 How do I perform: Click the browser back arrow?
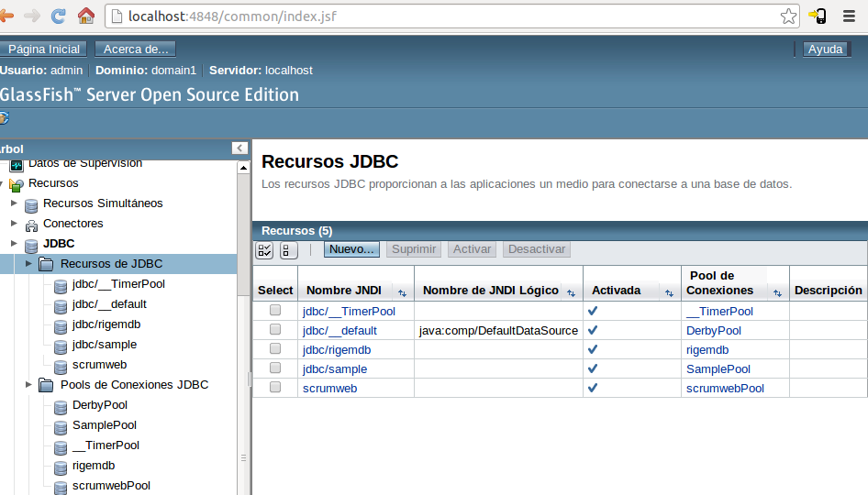coord(6,16)
